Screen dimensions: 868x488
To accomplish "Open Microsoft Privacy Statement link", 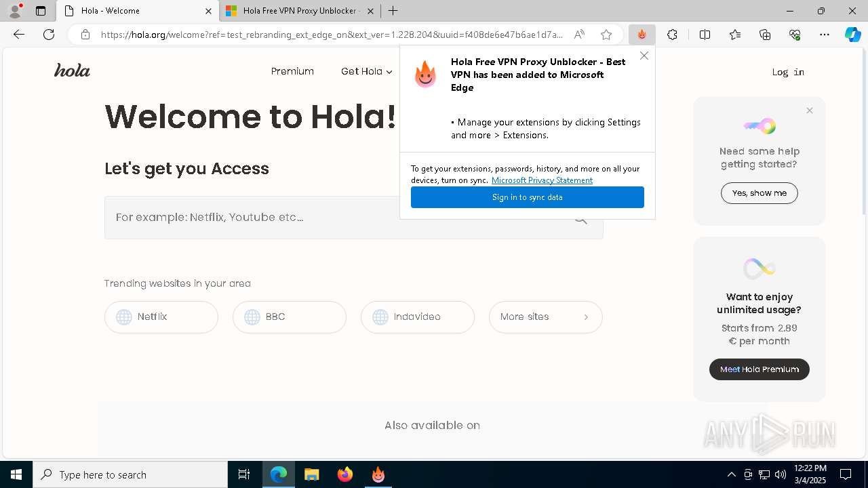I will pos(542,180).
